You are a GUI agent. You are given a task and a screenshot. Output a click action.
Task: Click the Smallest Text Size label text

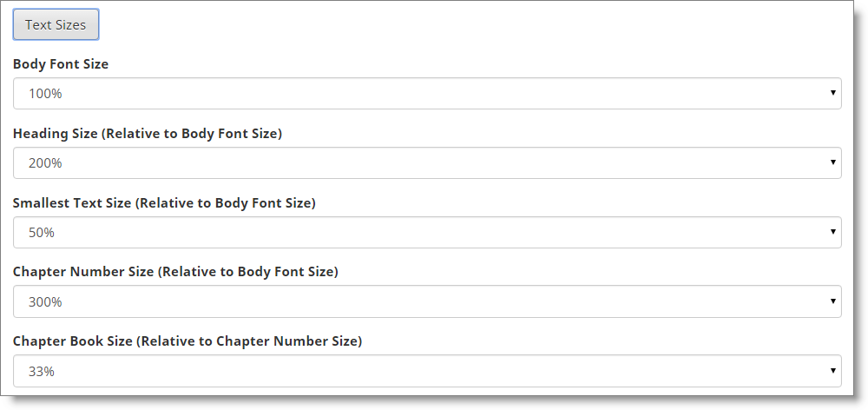coord(164,202)
